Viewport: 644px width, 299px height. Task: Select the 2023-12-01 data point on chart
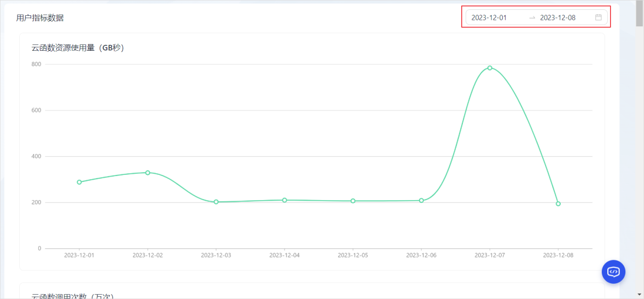79,182
